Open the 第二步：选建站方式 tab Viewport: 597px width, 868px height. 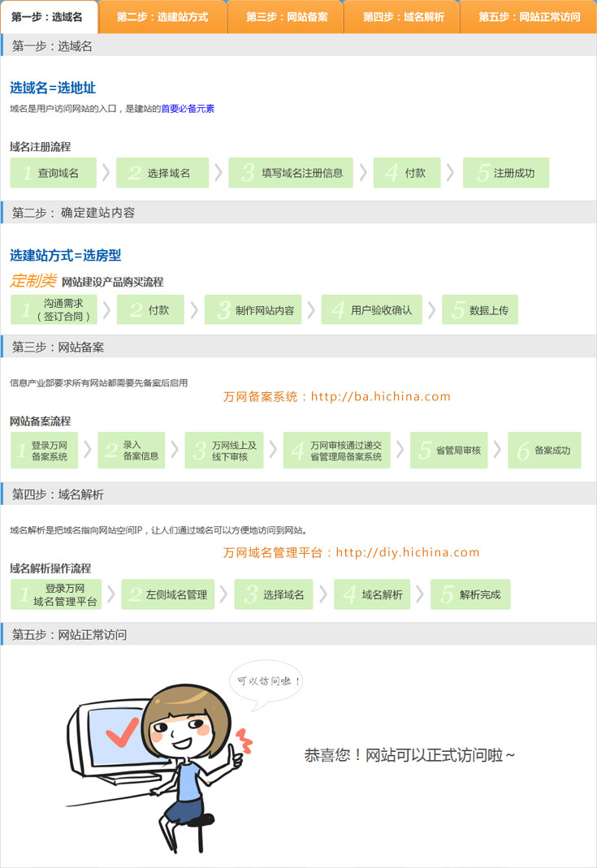(162, 17)
